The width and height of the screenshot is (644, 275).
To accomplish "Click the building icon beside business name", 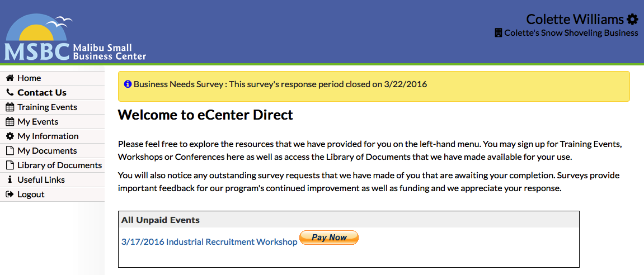I will 499,33.
